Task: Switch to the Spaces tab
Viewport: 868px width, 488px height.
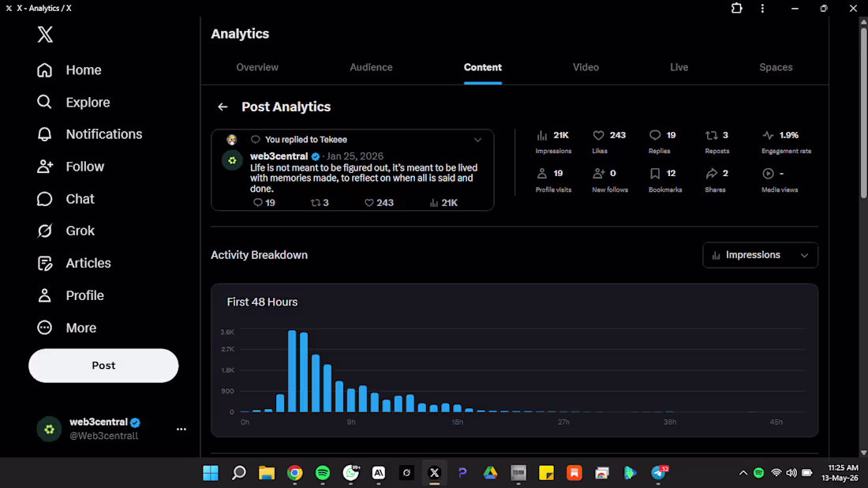Action: tap(776, 67)
